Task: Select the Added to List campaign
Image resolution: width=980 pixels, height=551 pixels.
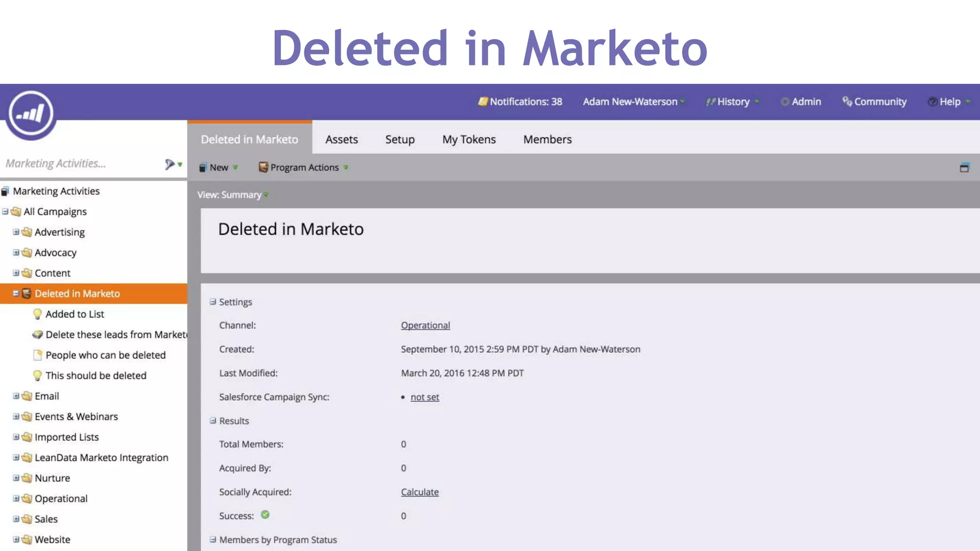Action: tap(75, 314)
